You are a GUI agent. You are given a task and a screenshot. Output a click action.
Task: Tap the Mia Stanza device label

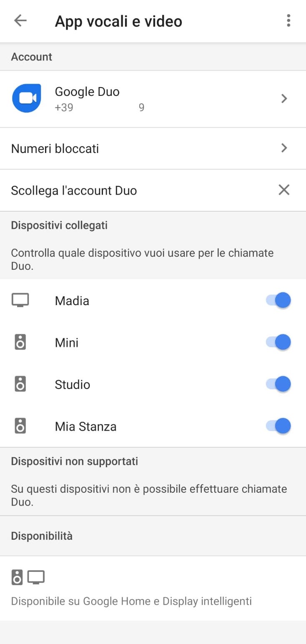[x=85, y=426]
